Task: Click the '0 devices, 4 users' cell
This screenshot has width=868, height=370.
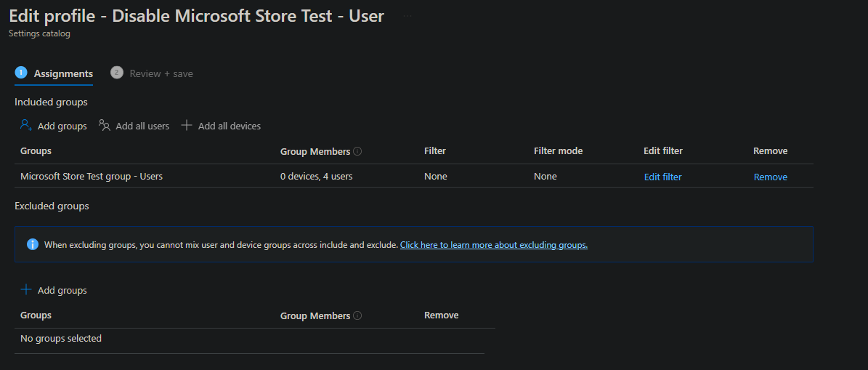Action: pos(317,177)
